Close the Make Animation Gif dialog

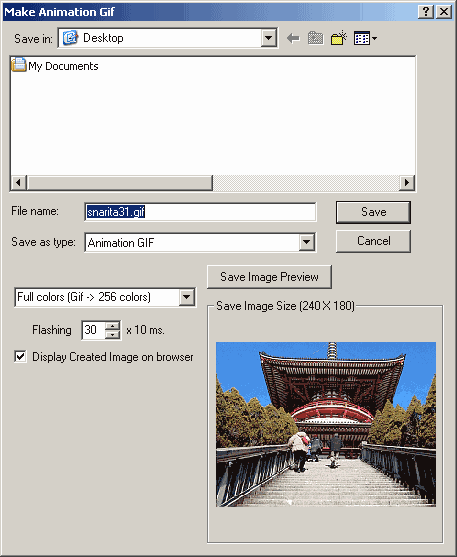(444, 12)
